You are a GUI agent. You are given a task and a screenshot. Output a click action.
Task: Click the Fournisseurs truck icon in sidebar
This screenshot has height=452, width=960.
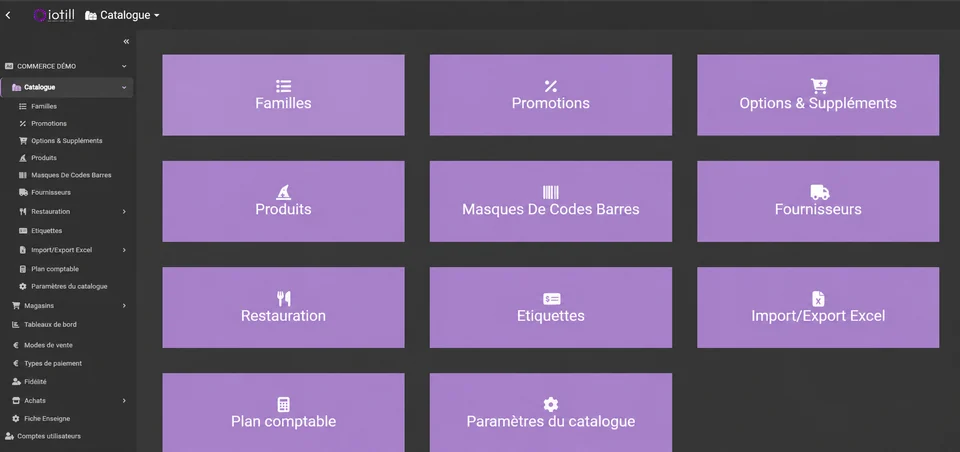pyautogui.click(x=23, y=192)
